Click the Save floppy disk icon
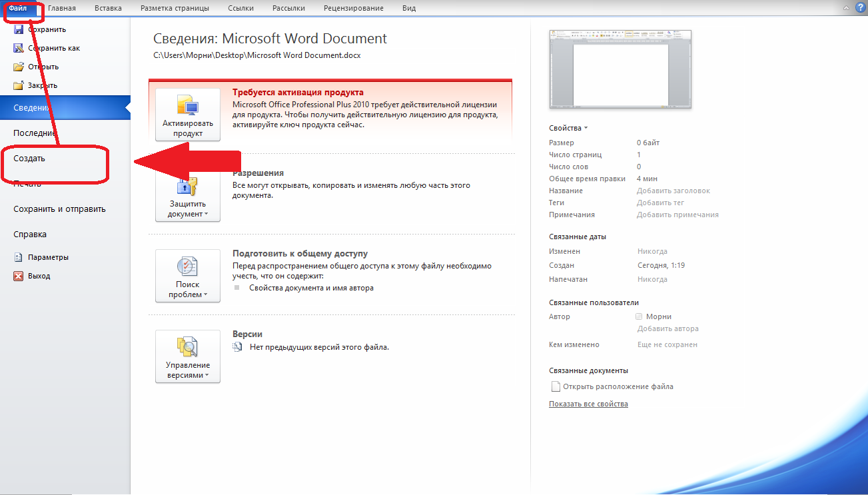Image resolution: width=868 pixels, height=495 pixels. pos(19,29)
